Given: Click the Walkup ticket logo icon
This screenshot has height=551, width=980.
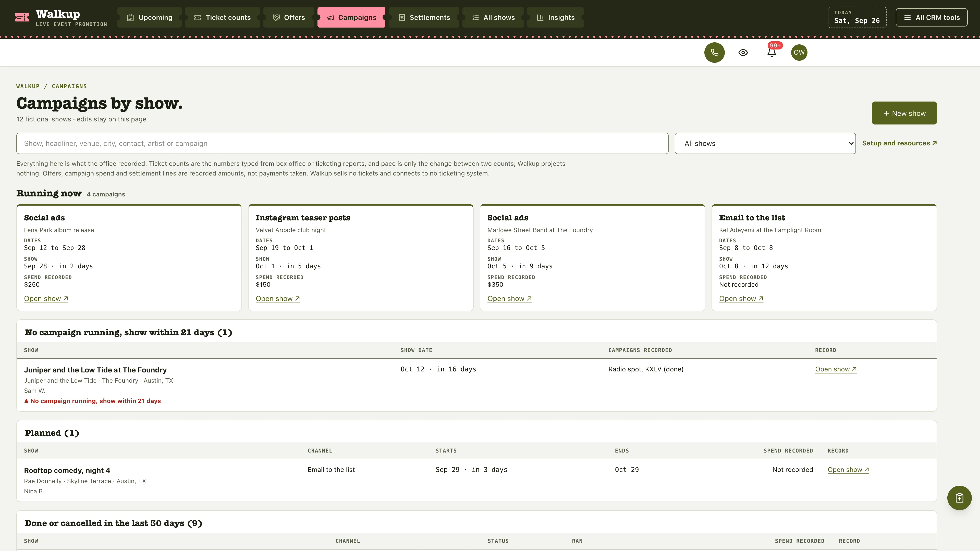Looking at the screenshot, I should click(x=22, y=18).
